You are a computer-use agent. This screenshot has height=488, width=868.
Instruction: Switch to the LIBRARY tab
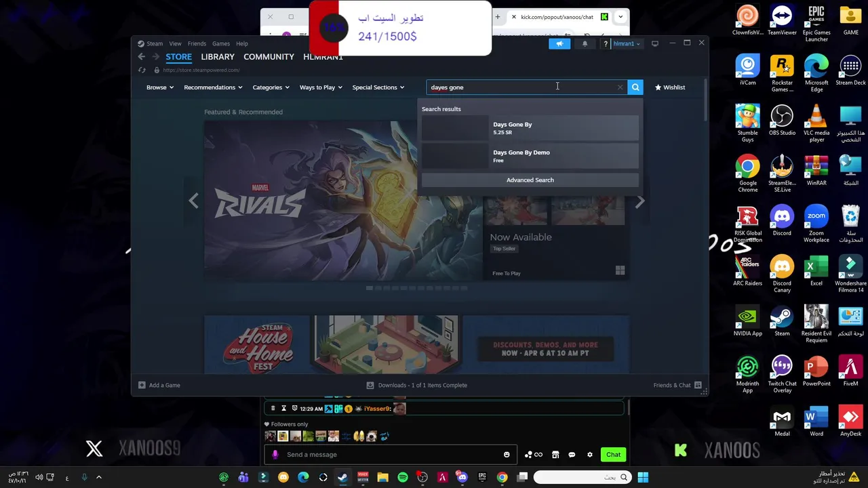coord(218,57)
